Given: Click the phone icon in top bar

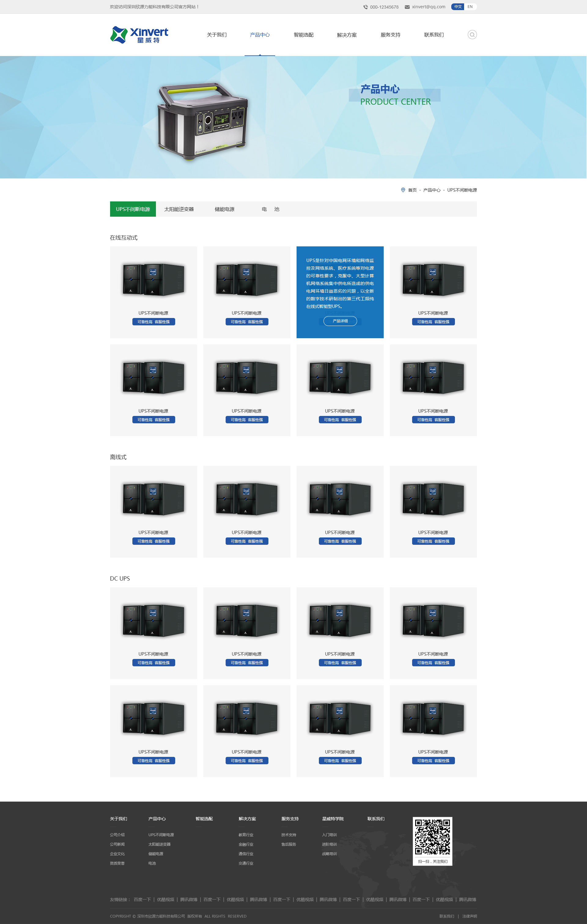Looking at the screenshot, I should (x=365, y=7).
